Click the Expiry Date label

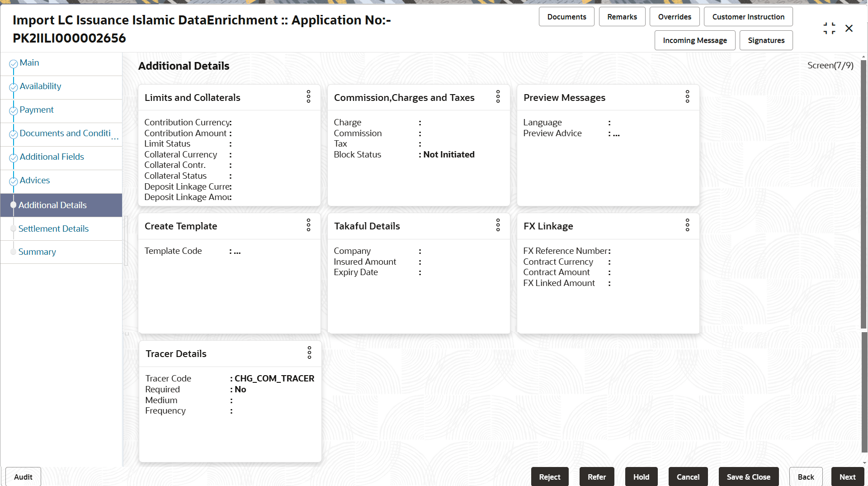pos(356,272)
